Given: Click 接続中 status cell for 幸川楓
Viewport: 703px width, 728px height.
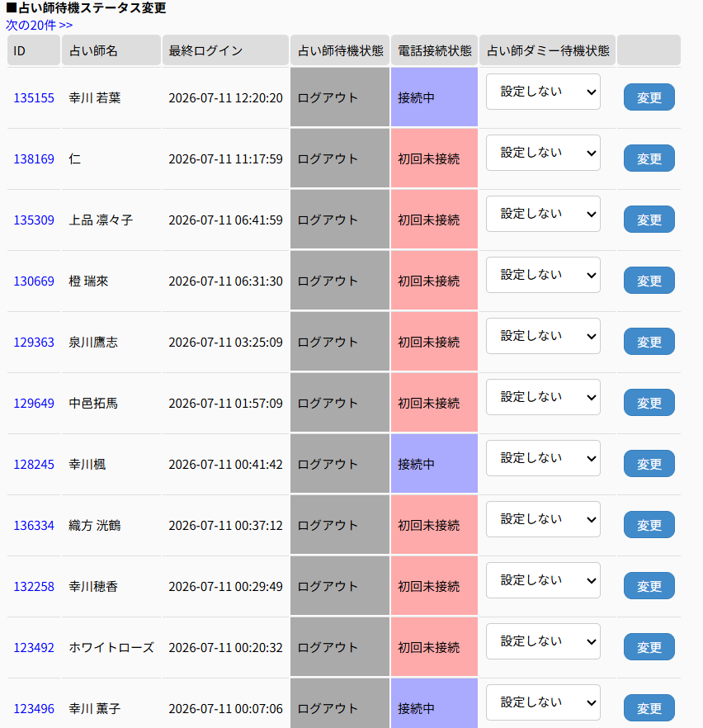Looking at the screenshot, I should tap(434, 463).
